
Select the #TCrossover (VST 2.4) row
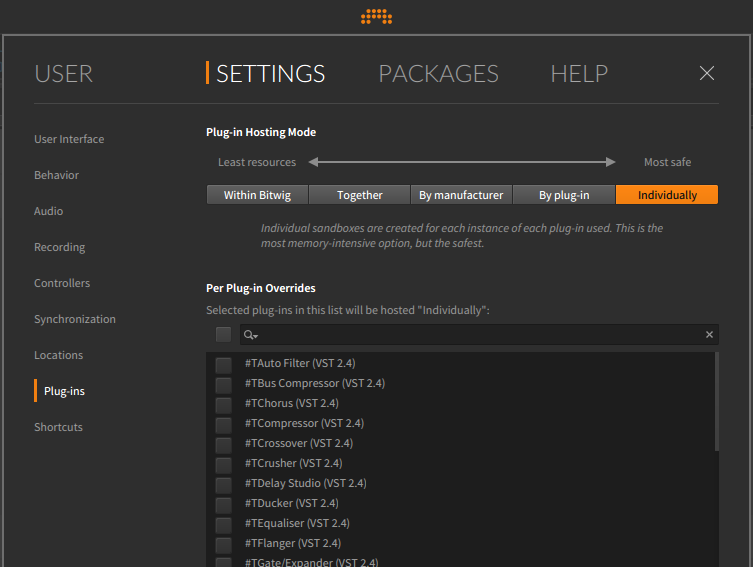point(460,443)
